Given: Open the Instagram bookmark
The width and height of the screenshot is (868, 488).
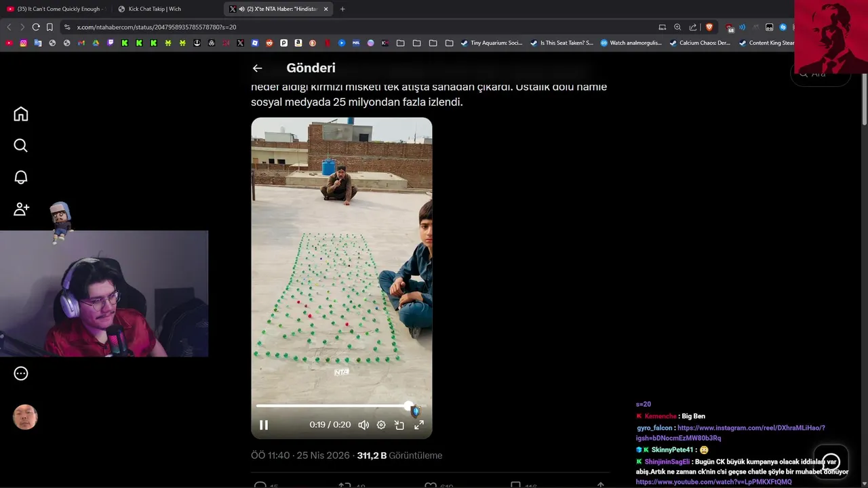Looking at the screenshot, I should click(23, 43).
